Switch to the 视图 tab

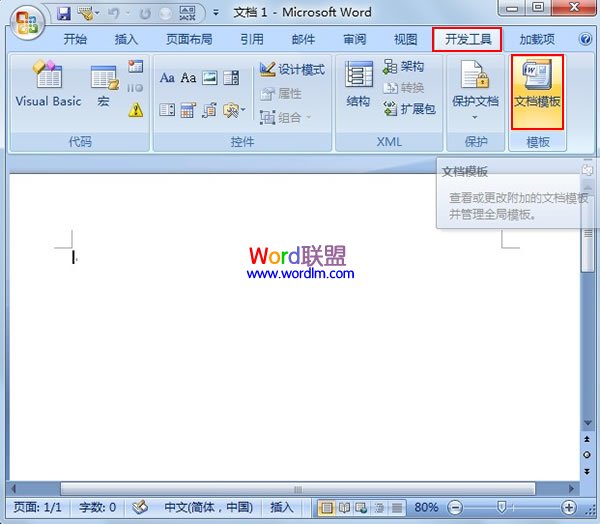(x=406, y=39)
